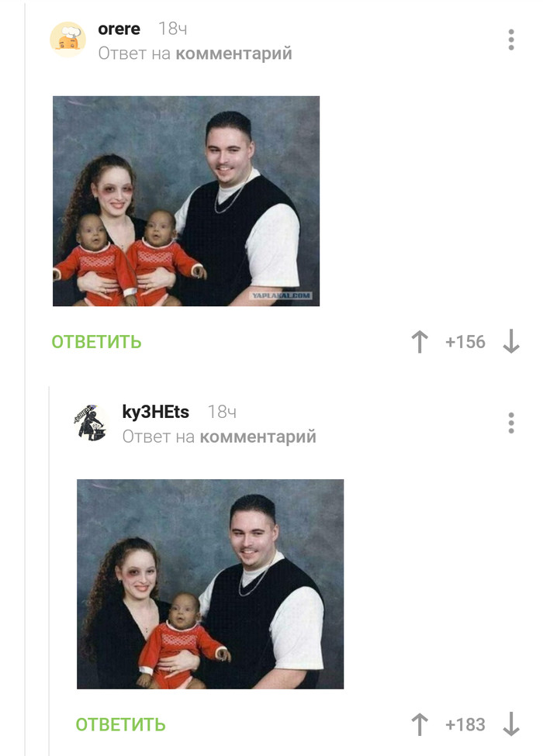Open more options for the orere comment
The width and height of the screenshot is (543, 756).
(x=511, y=40)
